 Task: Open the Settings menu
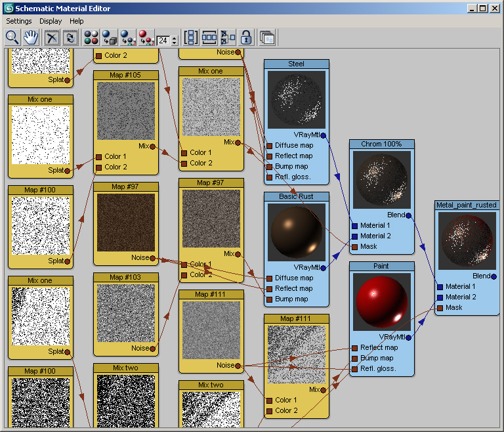pos(19,21)
